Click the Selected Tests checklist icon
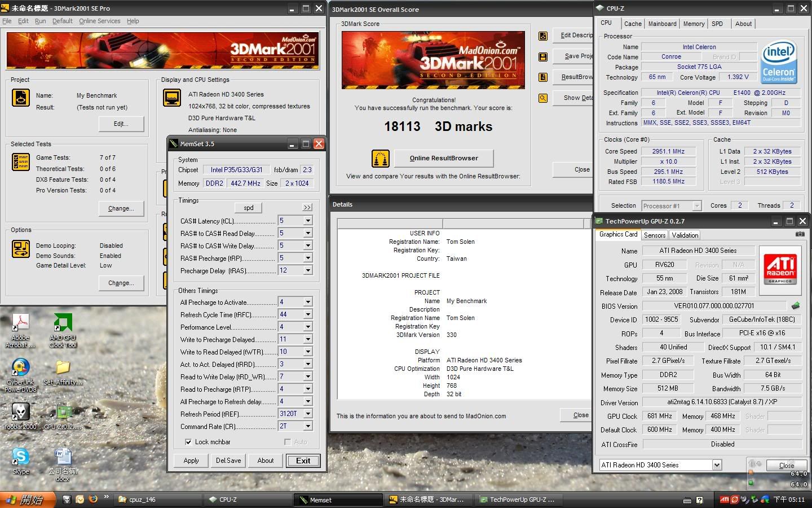The image size is (812, 508). pyautogui.click(x=21, y=162)
